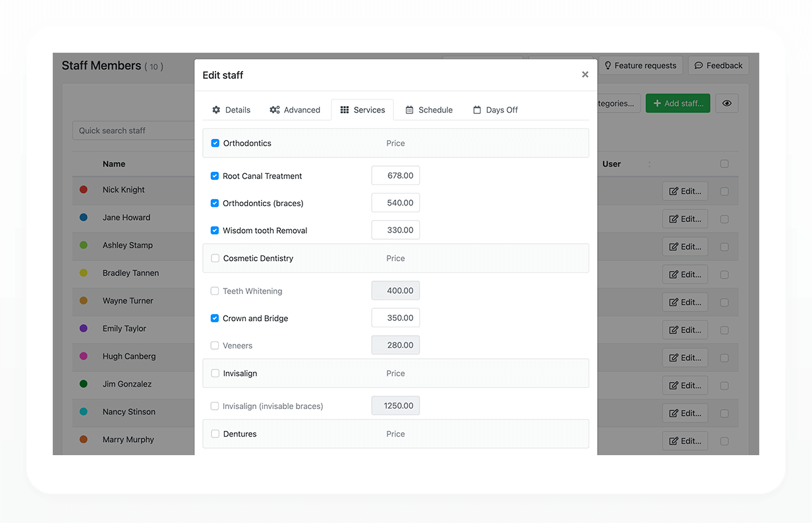Click Edit button for Jane Howard
812x523 pixels.
pyautogui.click(x=685, y=219)
